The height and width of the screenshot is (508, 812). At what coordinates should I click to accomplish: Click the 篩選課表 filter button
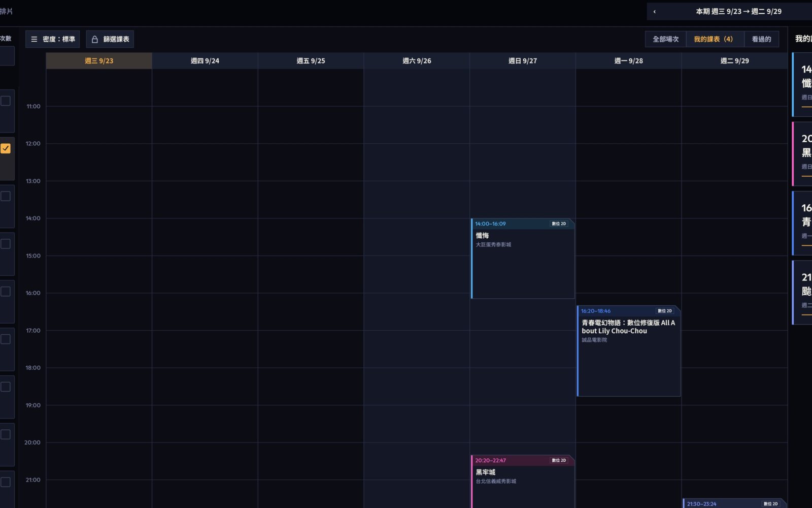click(110, 39)
